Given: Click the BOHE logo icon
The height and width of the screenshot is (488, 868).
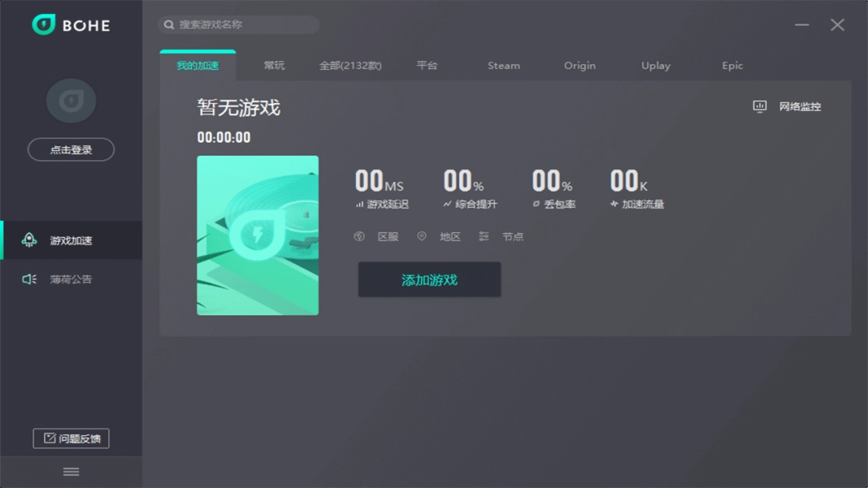Looking at the screenshot, I should [43, 24].
